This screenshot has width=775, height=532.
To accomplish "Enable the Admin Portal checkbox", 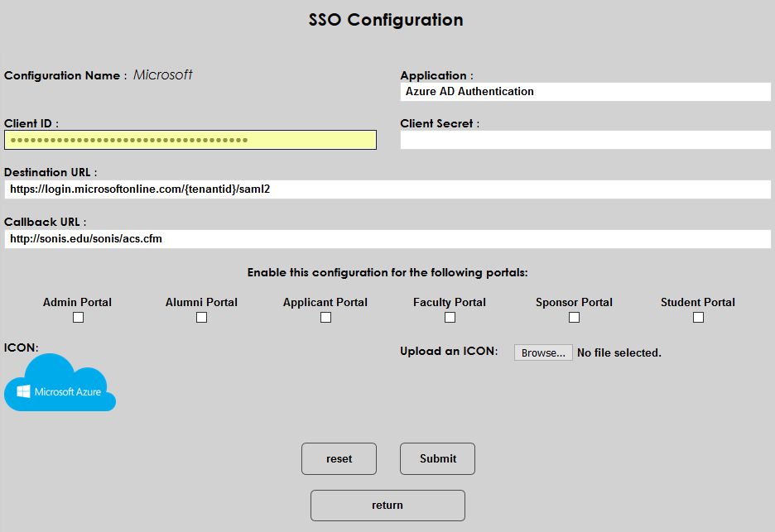I will (x=78, y=317).
